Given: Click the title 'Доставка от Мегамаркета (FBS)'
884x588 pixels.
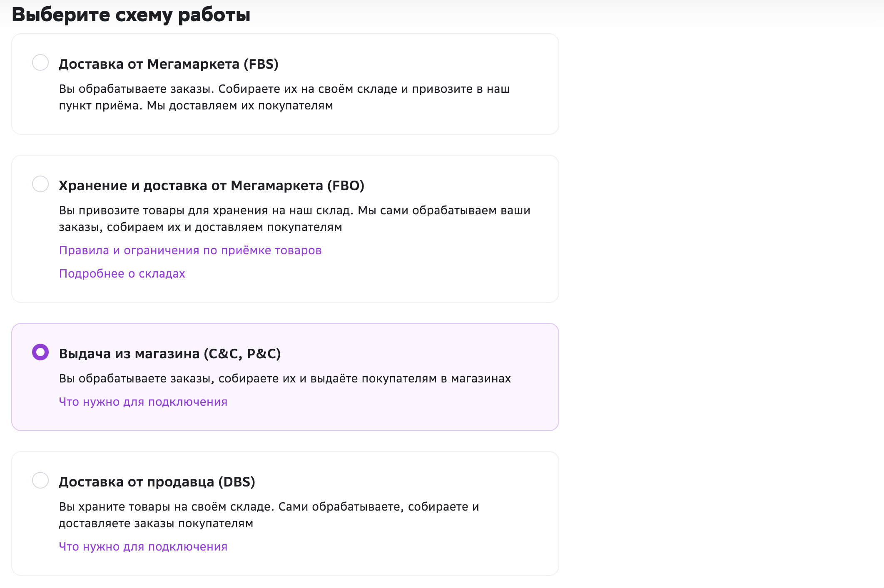Looking at the screenshot, I should click(169, 64).
